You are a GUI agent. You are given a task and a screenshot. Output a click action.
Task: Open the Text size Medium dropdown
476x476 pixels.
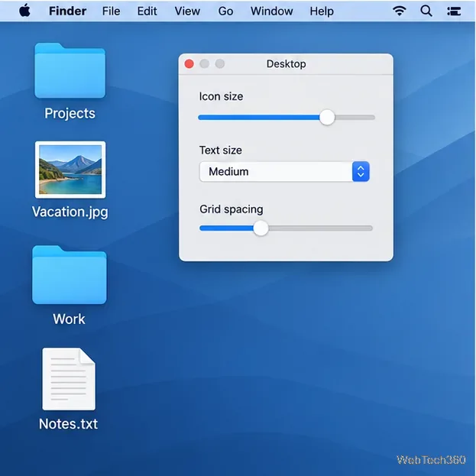284,171
